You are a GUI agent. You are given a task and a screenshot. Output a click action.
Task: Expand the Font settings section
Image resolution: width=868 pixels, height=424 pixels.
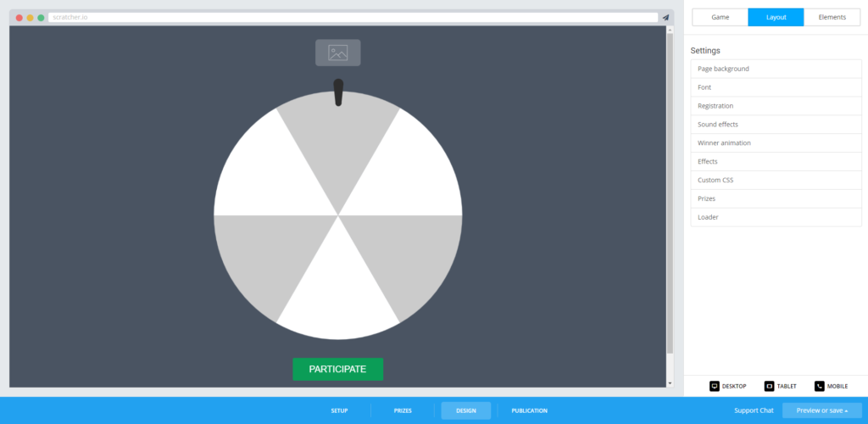(x=776, y=87)
